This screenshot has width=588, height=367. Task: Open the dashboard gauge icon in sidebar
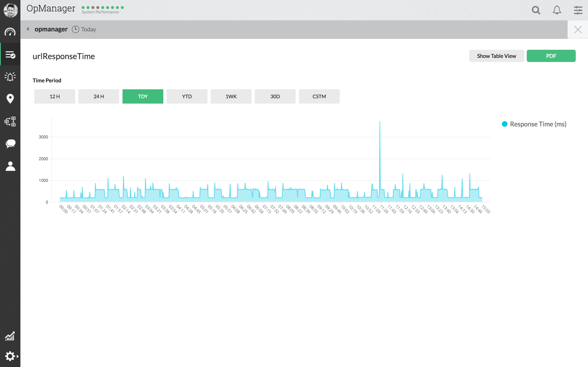[x=10, y=32]
